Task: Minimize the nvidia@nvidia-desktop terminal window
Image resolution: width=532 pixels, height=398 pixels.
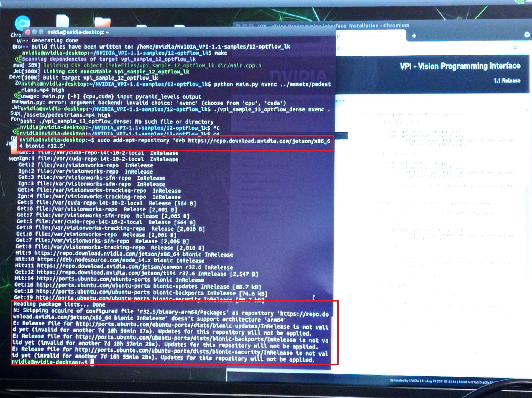Action: (x=34, y=32)
